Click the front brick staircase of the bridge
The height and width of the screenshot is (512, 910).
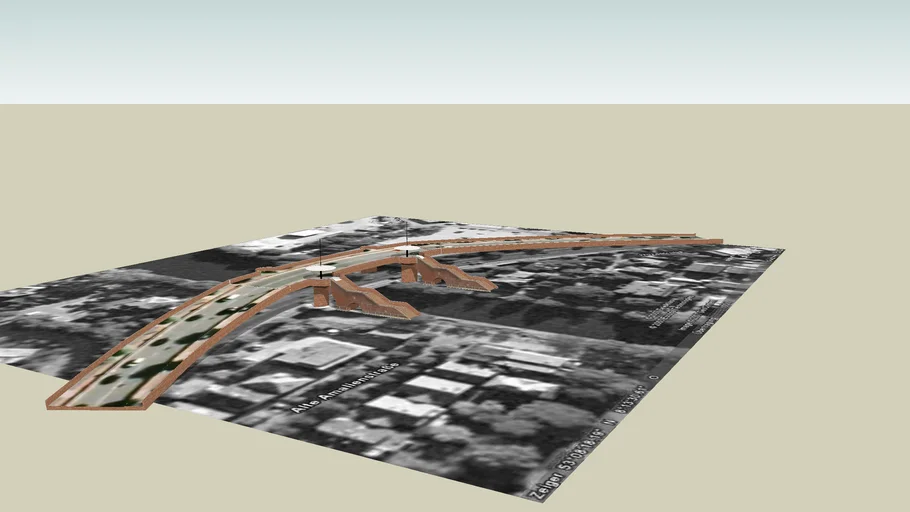pos(368,300)
